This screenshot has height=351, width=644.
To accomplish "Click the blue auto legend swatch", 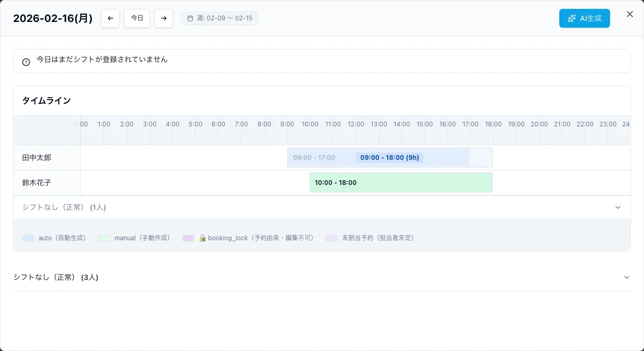I will point(29,238).
